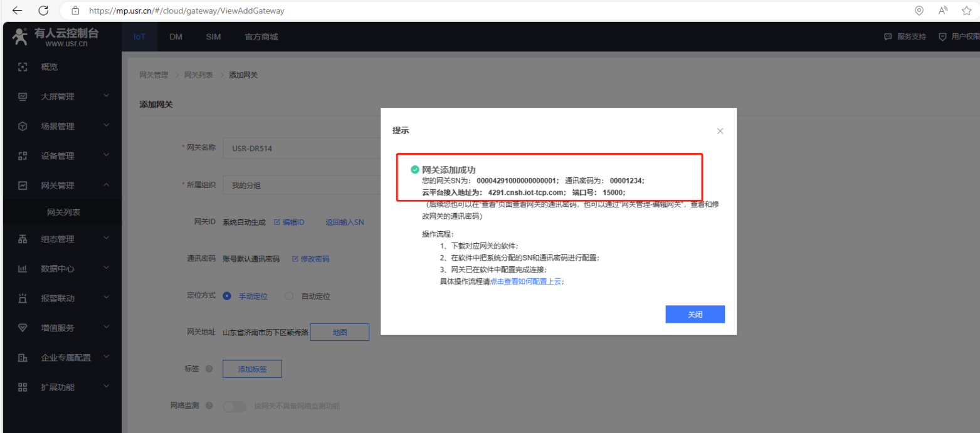Expand the 场景管理 menu chevron
Viewport: 980px width, 433px height.
tap(106, 125)
